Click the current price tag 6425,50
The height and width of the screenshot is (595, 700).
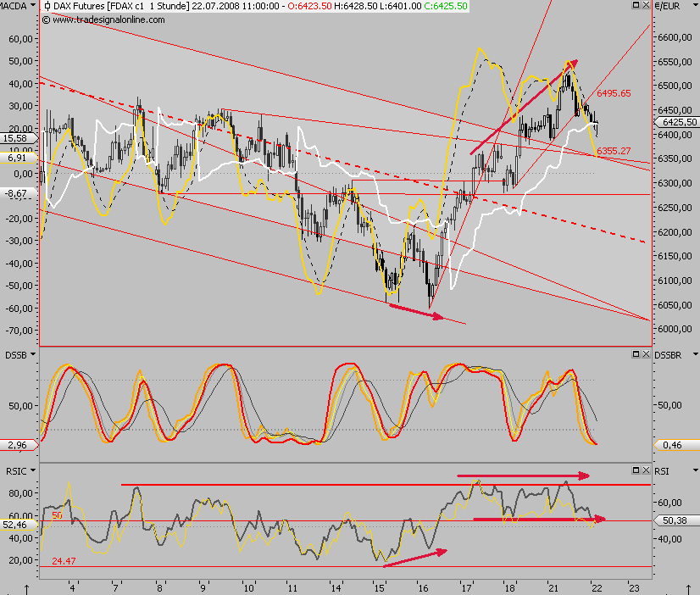677,122
